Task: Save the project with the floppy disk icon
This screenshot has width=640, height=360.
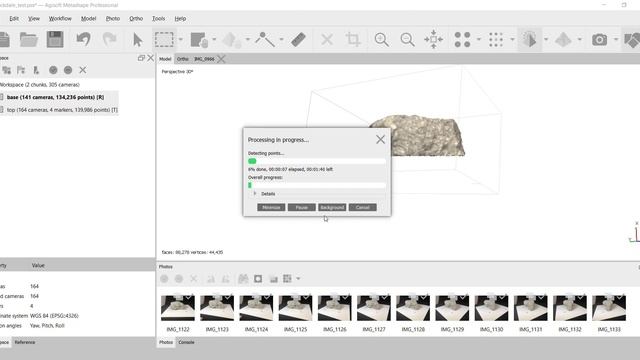Action: coord(55,40)
